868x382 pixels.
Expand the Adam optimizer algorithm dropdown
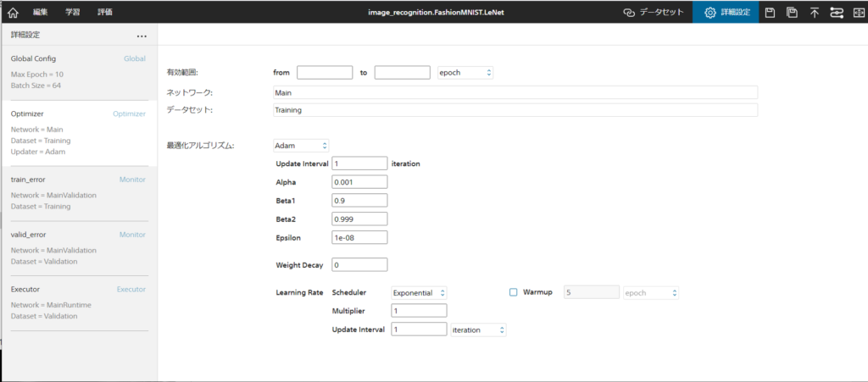[301, 146]
